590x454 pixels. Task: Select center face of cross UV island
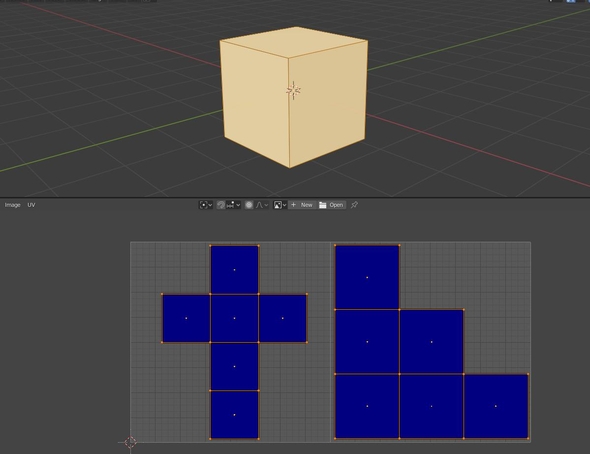click(234, 318)
